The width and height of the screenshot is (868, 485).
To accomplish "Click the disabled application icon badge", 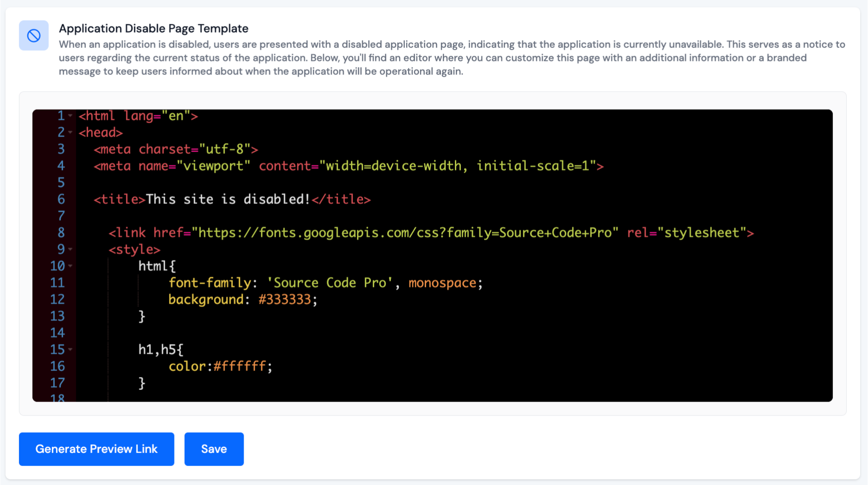I will 33,35.
